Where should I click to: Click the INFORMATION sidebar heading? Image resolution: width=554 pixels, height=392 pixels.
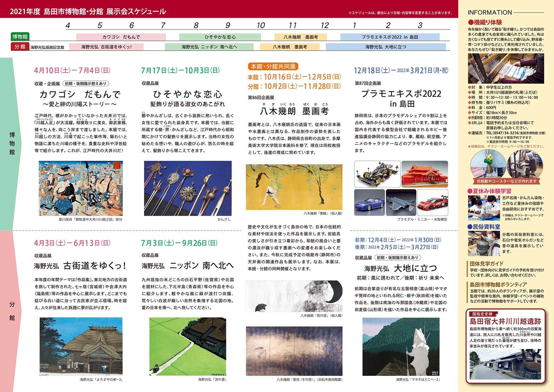(x=490, y=12)
